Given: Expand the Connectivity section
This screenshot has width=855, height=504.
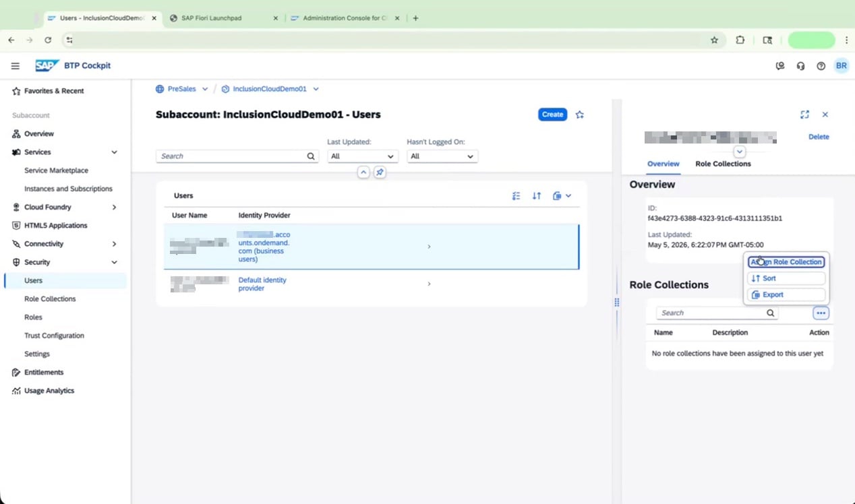Looking at the screenshot, I should pos(114,244).
